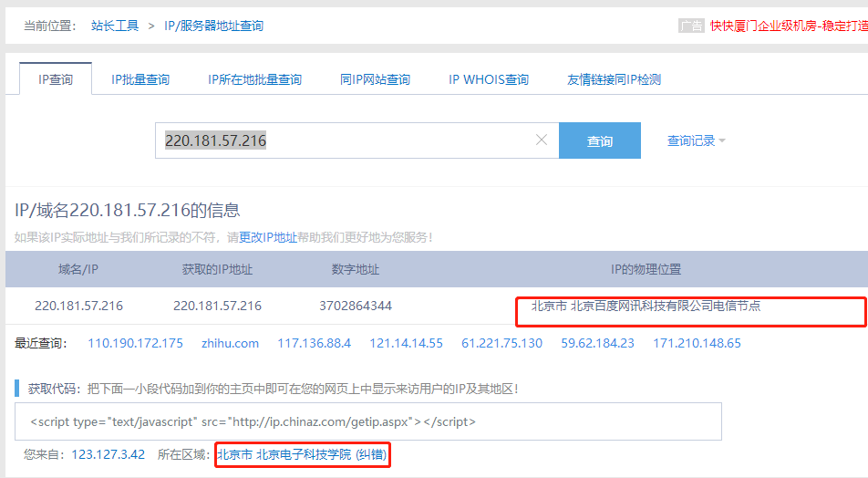Click the 站长工具 breadcrumb link
The height and width of the screenshot is (478, 868).
pyautogui.click(x=115, y=26)
